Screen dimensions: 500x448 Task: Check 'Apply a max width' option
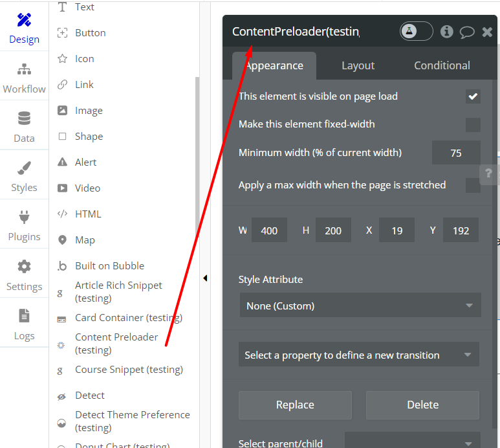tap(473, 185)
